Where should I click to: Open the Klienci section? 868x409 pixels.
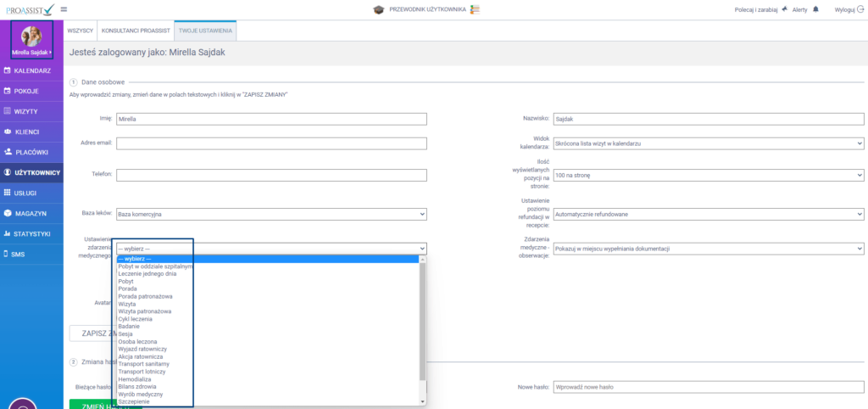[x=27, y=132]
